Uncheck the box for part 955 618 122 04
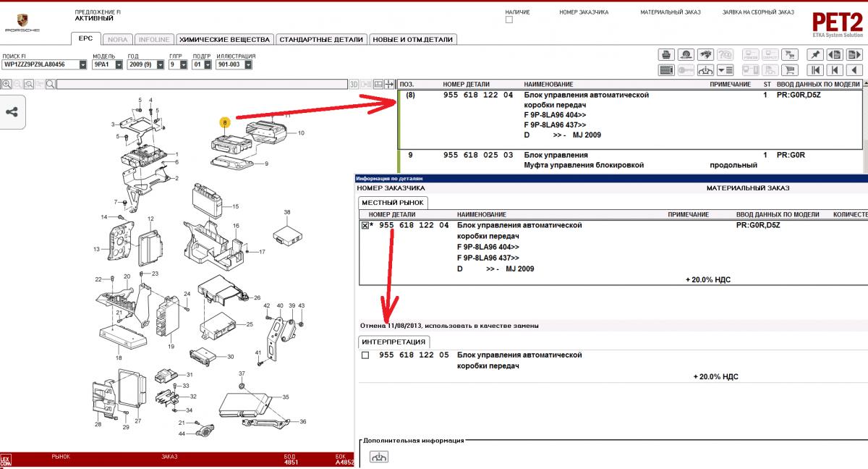The height and width of the screenshot is (469, 868). [365, 226]
